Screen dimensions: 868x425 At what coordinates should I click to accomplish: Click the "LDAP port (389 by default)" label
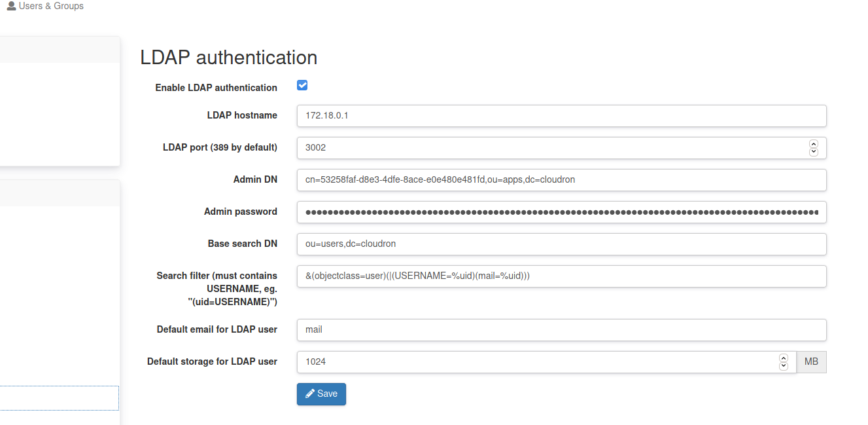point(220,148)
